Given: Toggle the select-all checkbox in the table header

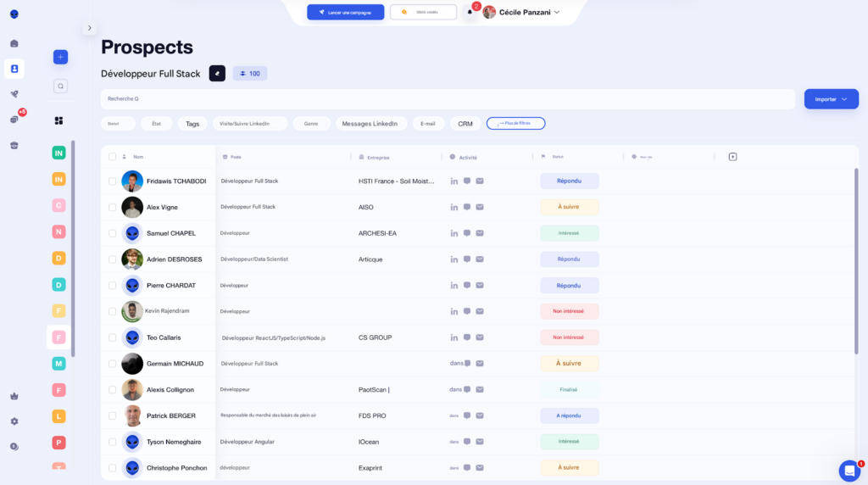Looking at the screenshot, I should point(112,157).
